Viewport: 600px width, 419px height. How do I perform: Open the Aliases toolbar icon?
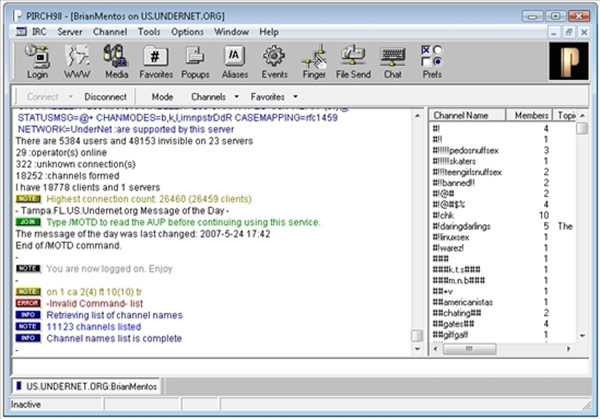(235, 61)
